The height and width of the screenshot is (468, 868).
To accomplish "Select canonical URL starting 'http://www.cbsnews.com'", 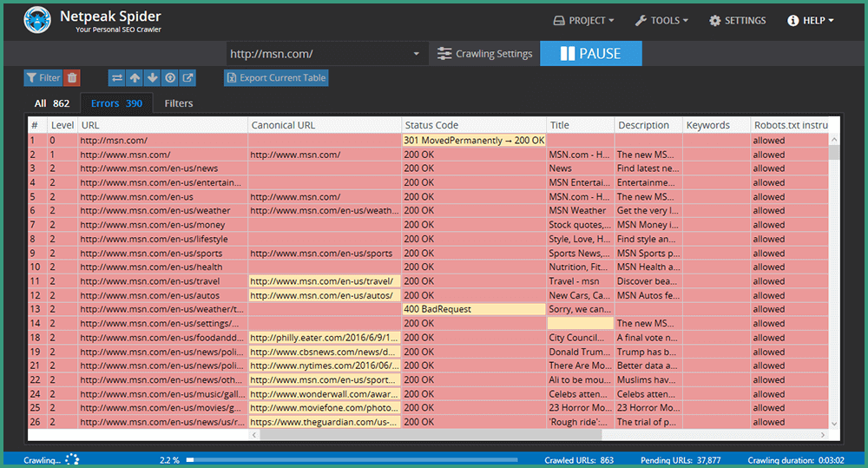I will 325,352.
